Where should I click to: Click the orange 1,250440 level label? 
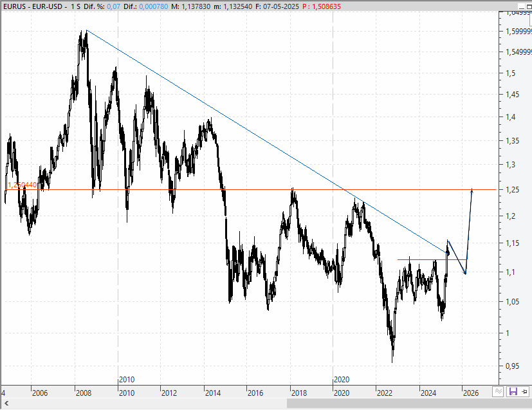tap(22, 185)
